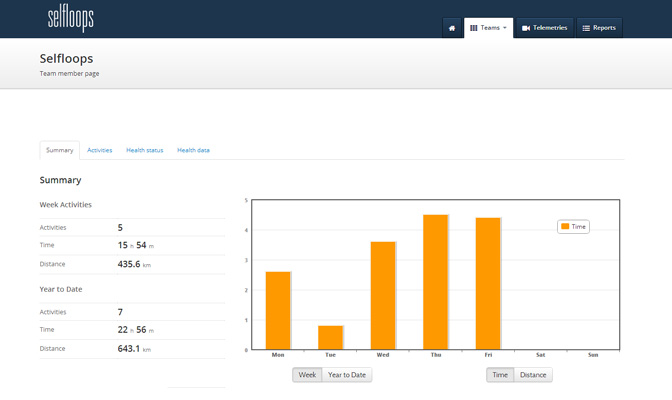Switch to the Activities tab
The width and height of the screenshot is (672, 400).
[x=100, y=150]
